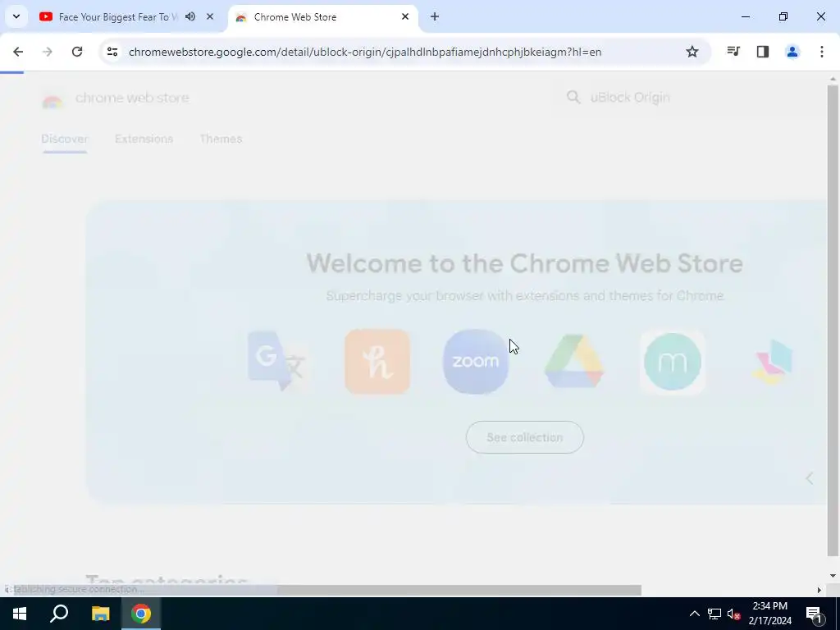Bookmark this page with the star icon
The height and width of the screenshot is (630, 840).
click(x=692, y=52)
